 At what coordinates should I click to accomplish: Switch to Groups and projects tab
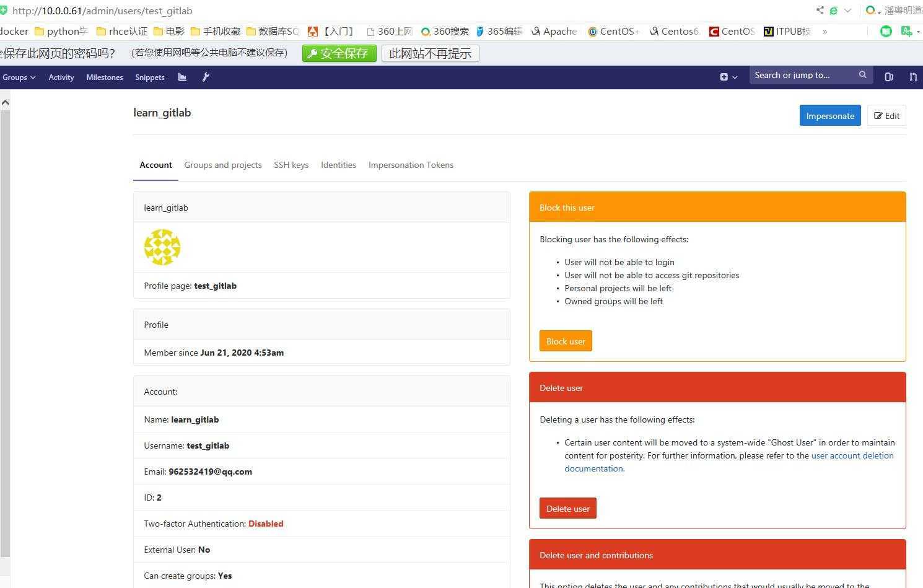pyautogui.click(x=223, y=165)
